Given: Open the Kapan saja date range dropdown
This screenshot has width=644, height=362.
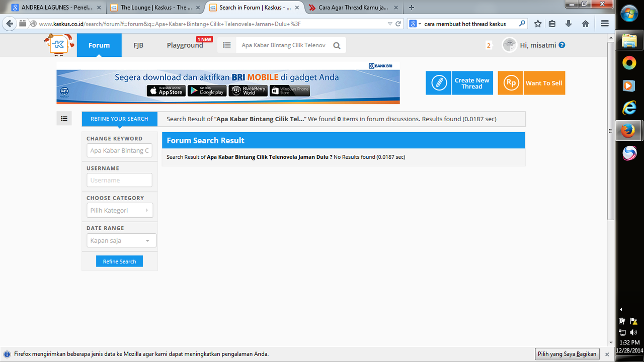Looking at the screenshot, I should (x=121, y=240).
